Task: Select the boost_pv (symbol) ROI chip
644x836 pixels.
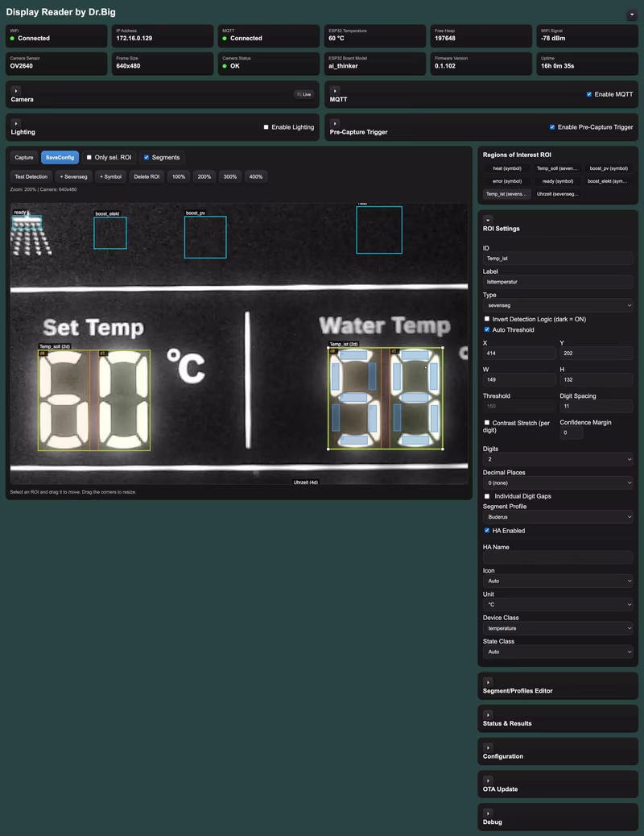Action: (x=609, y=168)
